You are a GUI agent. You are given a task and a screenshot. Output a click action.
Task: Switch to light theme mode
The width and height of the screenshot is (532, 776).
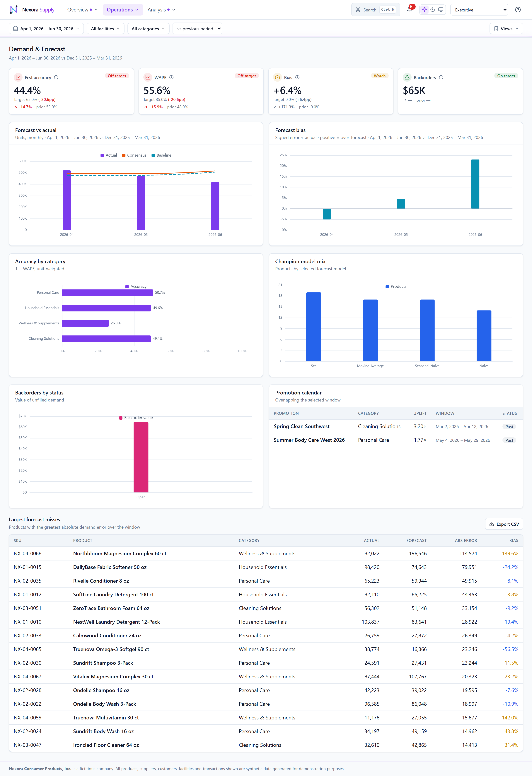[x=424, y=10]
